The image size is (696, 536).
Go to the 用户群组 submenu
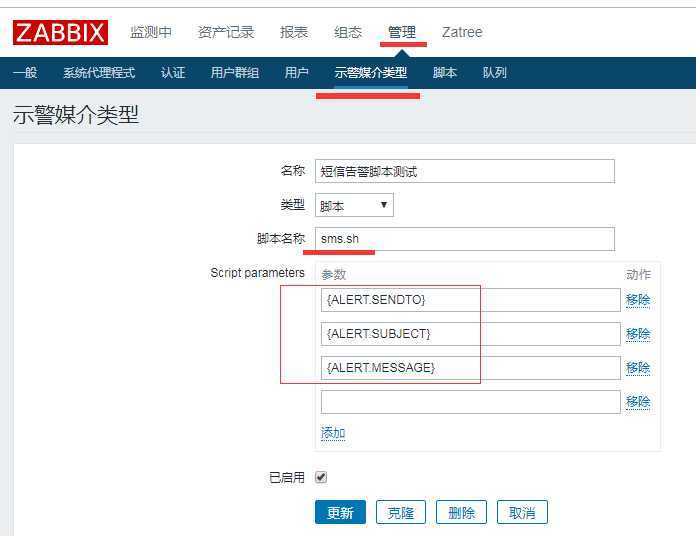point(235,72)
